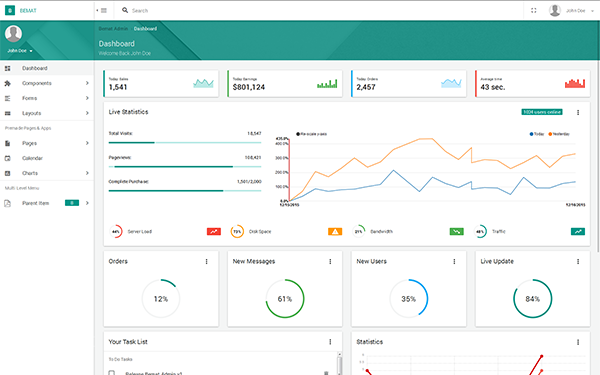This screenshot has width=600, height=375.
Task: Click the Charts sidebar icon
Action: coord(7,173)
